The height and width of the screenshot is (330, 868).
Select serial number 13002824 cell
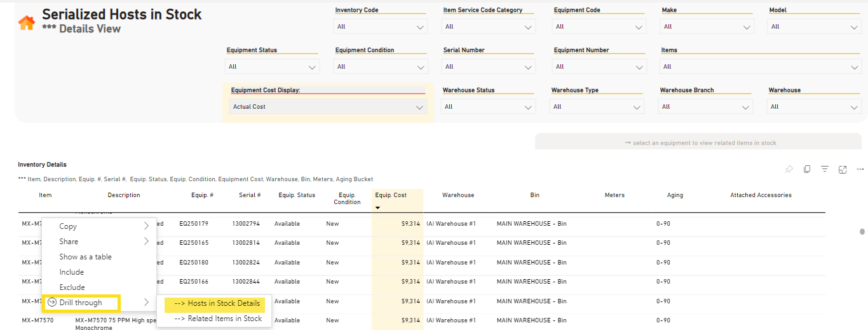[245, 263]
